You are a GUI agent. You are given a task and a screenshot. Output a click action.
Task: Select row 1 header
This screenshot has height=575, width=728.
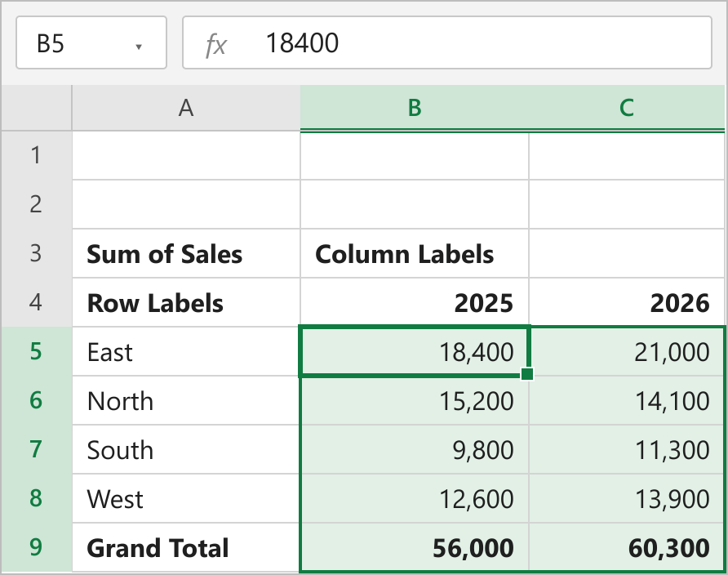(36, 155)
